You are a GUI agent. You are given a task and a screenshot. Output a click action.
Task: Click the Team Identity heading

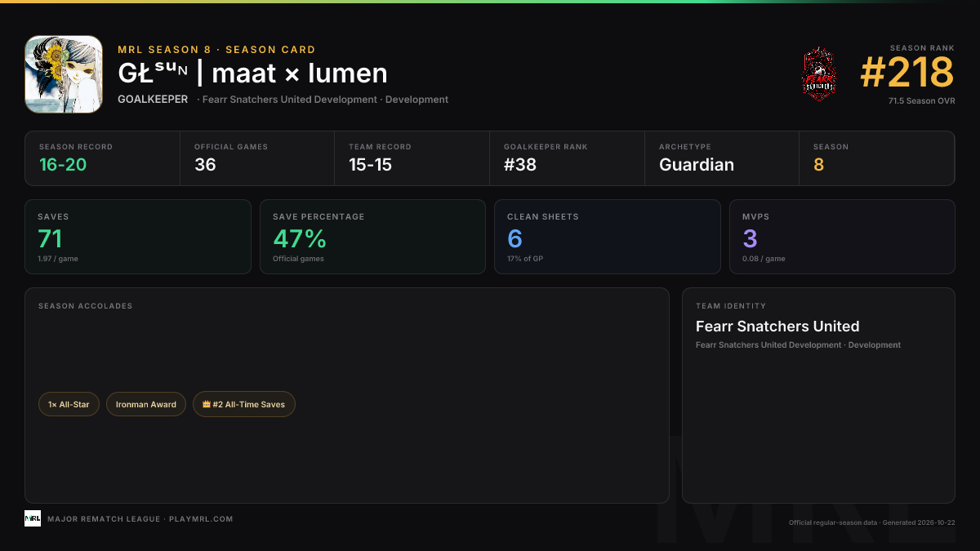click(731, 306)
